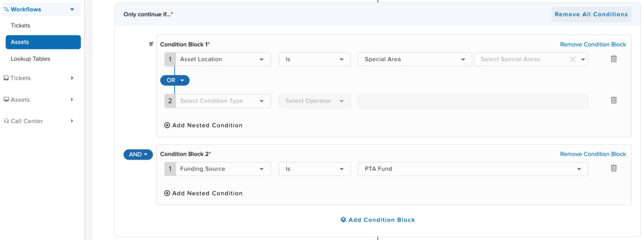The width and height of the screenshot is (644, 240).
Task: Go to Tickets under Workflows
Action: tap(20, 25)
